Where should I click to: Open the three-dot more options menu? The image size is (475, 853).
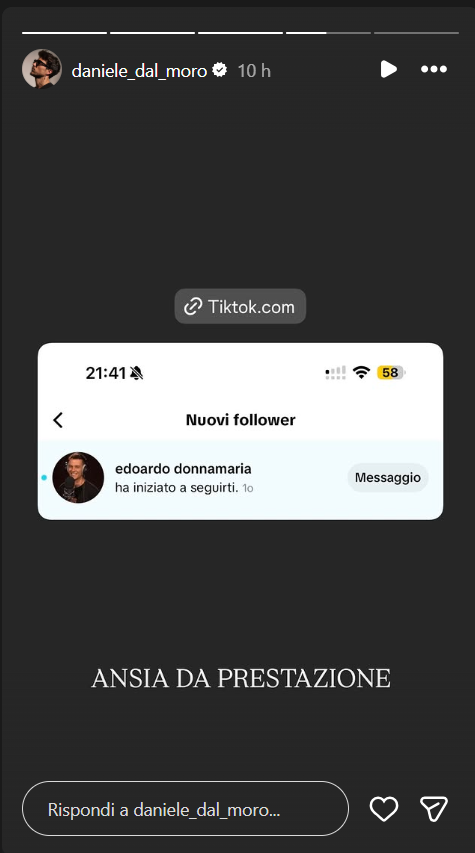coord(434,69)
